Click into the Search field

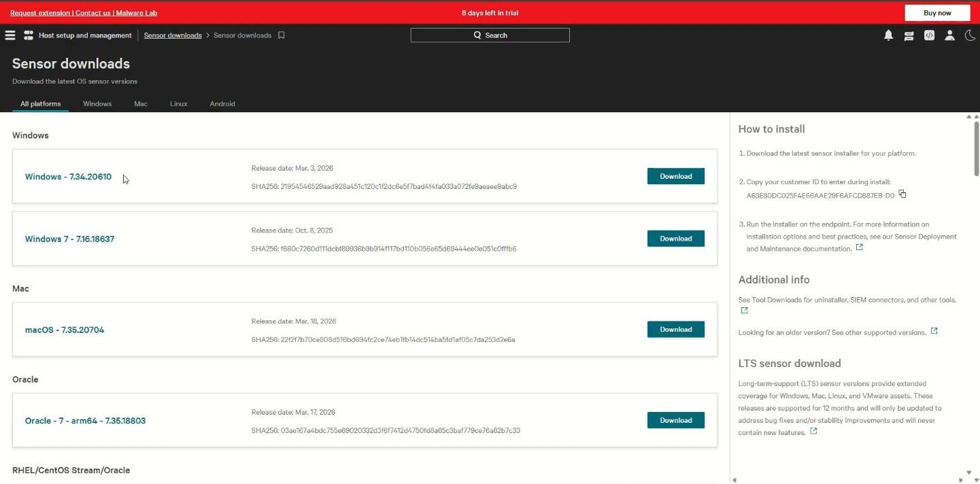pos(490,35)
